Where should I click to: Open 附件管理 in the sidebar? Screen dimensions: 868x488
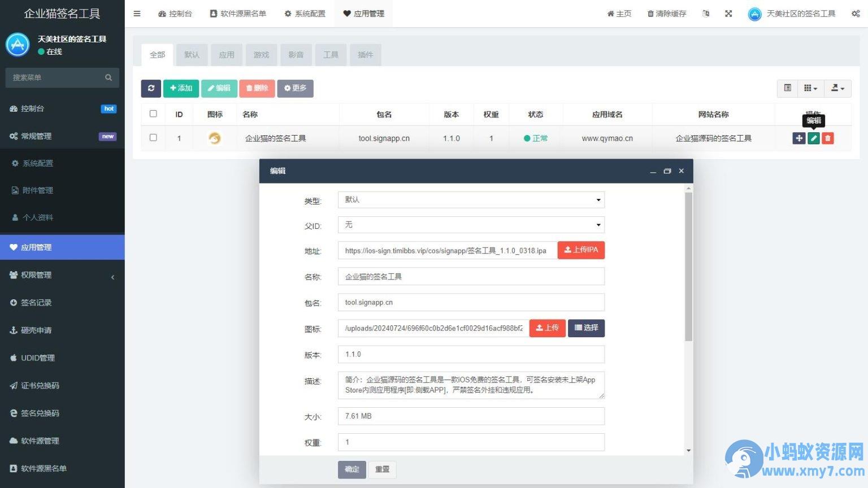click(62, 190)
